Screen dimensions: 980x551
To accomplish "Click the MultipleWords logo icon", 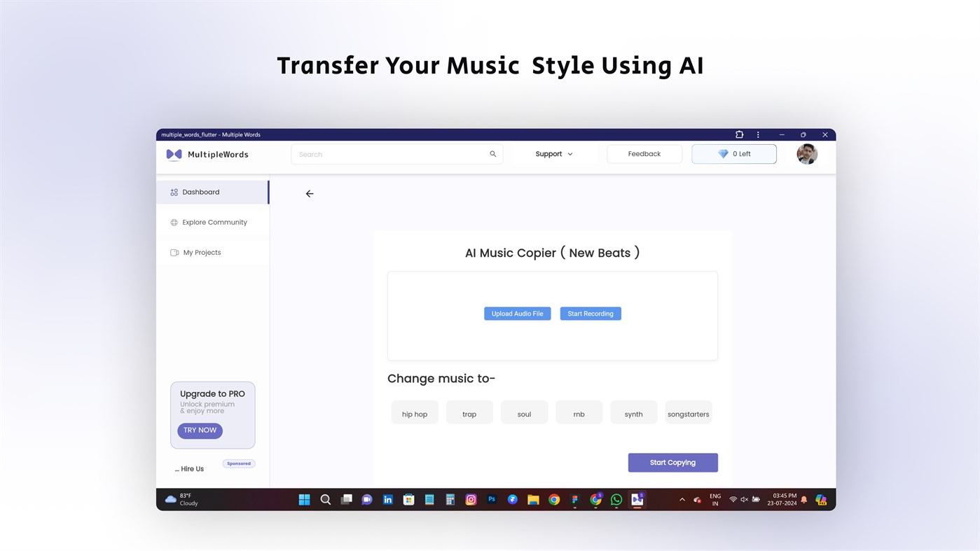I will (x=173, y=153).
